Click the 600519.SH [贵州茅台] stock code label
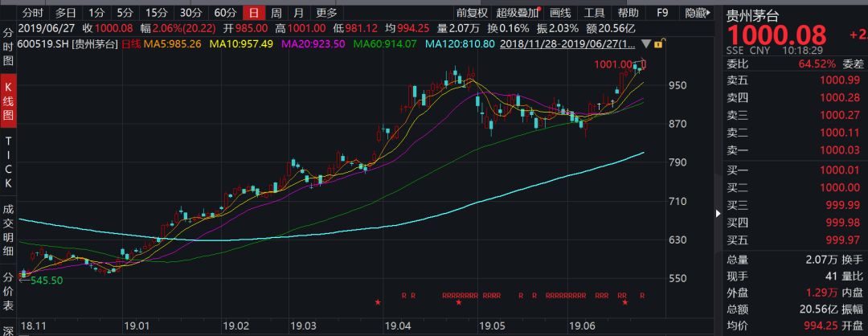The height and width of the screenshot is (336, 868). pyautogui.click(x=68, y=43)
